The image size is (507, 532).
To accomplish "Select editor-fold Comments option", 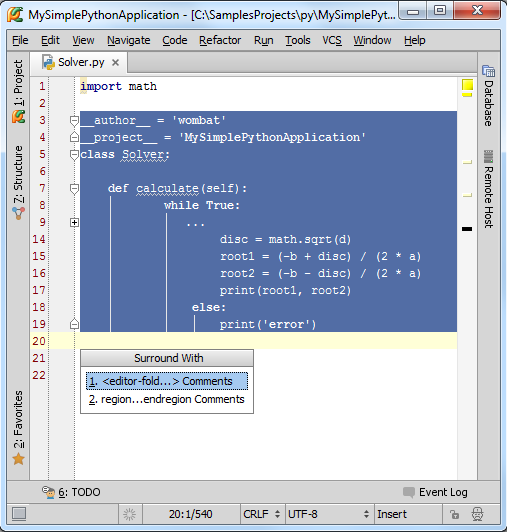I will pyautogui.click(x=167, y=381).
